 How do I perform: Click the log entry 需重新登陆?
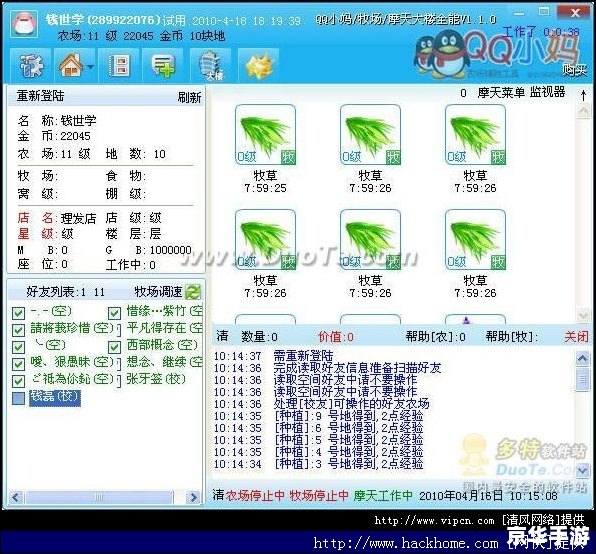click(303, 356)
